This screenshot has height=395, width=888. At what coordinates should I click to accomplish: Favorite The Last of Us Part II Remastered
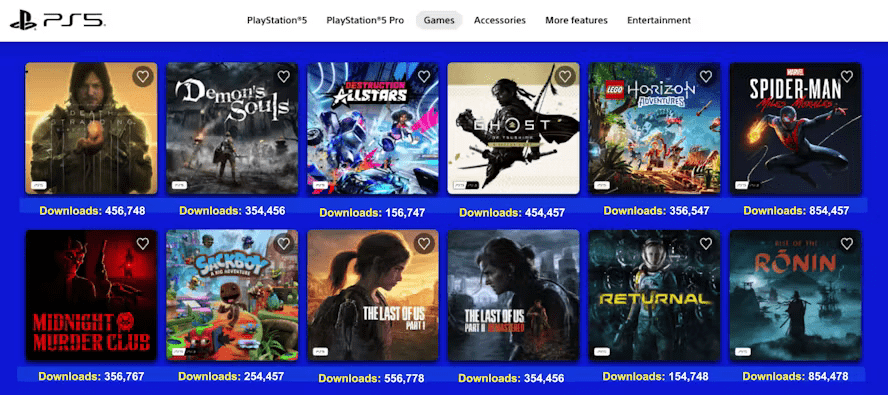(565, 244)
